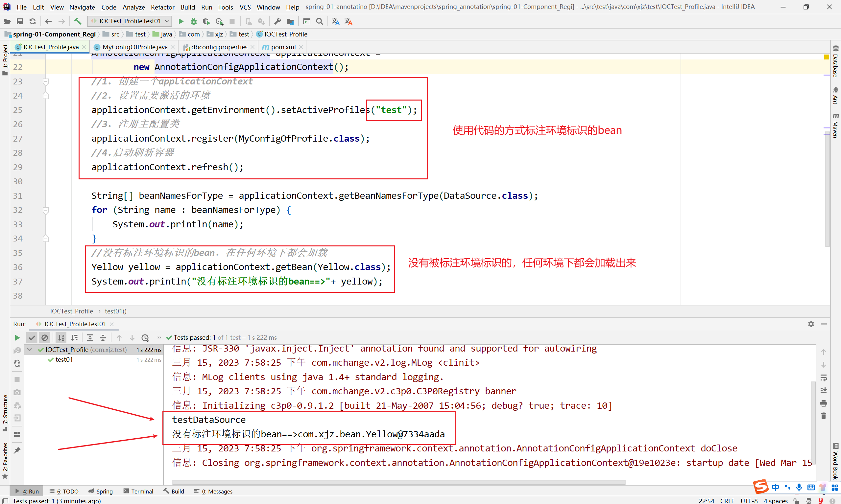Open the Spring tool window
841x504 pixels.
click(x=101, y=491)
